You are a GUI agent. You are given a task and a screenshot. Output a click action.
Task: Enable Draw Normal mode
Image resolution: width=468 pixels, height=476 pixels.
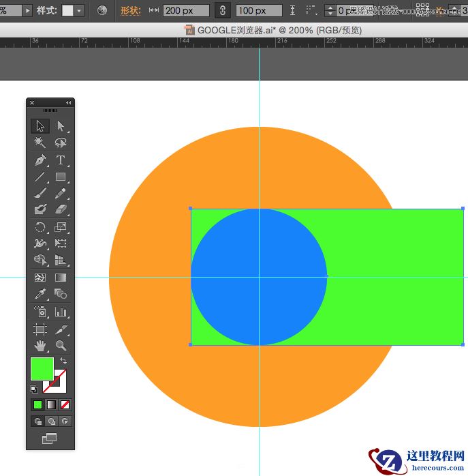pos(37,421)
